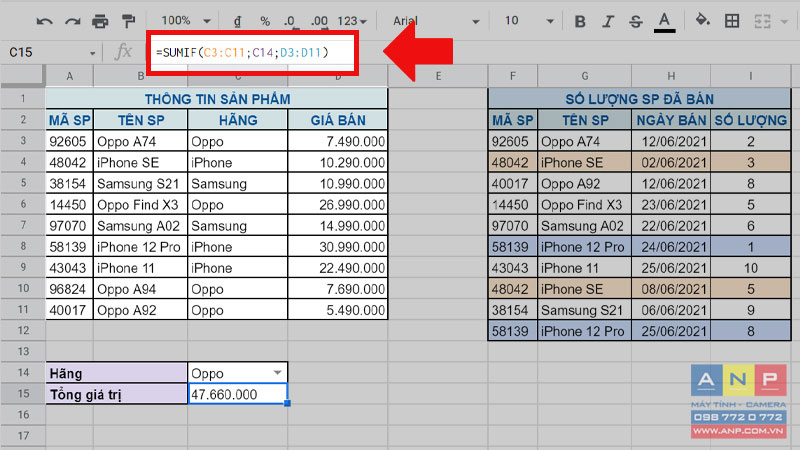Select row 1 header

(x=23, y=98)
